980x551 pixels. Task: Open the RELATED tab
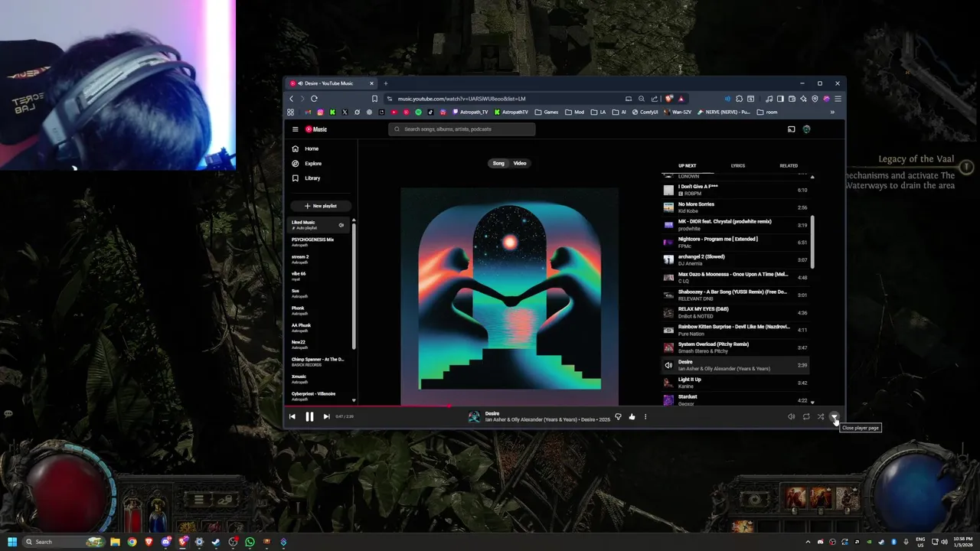pos(788,165)
